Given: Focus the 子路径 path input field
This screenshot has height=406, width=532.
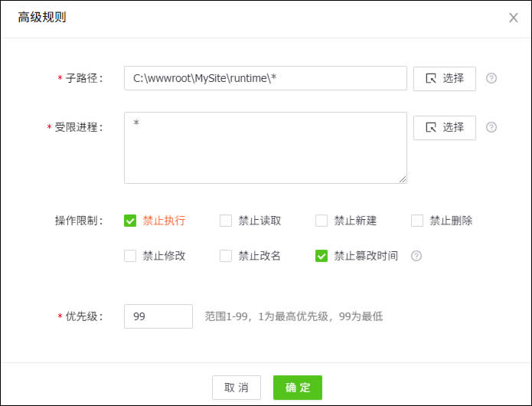Looking at the screenshot, I should pos(265,78).
